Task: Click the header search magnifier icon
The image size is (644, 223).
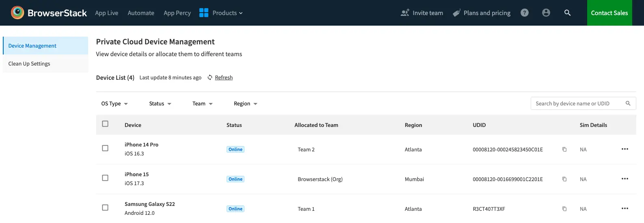Action: [x=568, y=13]
